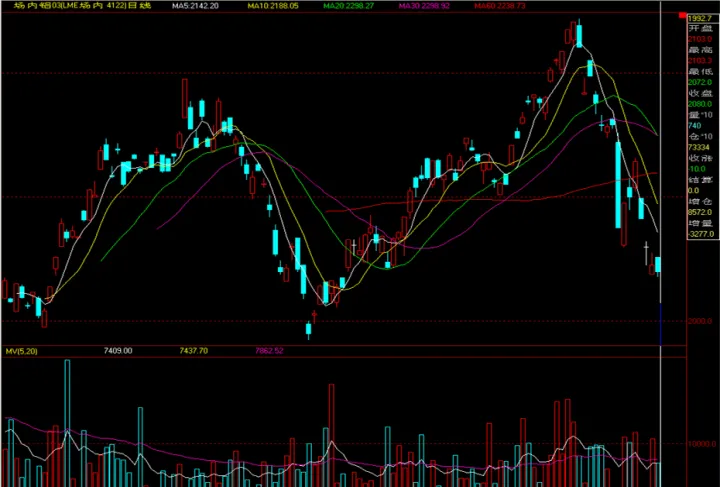Click the lowest candlestick near 2000 level
This screenshot has height=487, width=720.
(x=310, y=327)
